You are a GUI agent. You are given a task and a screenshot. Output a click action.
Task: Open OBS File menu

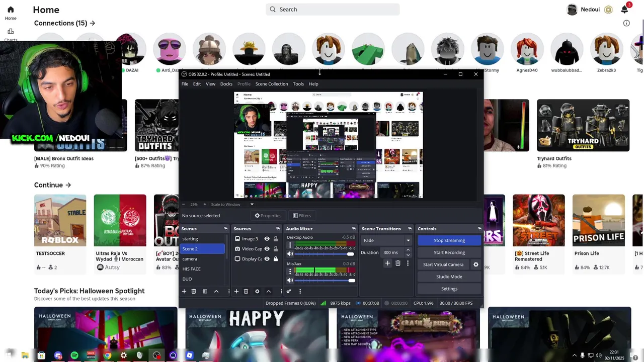[x=185, y=84]
